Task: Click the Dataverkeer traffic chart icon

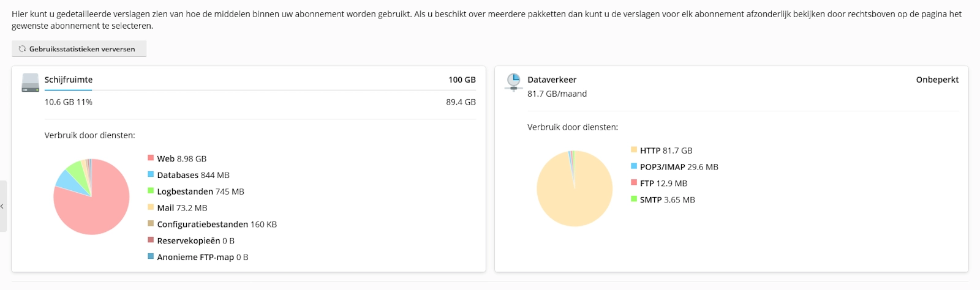Action: tap(513, 81)
